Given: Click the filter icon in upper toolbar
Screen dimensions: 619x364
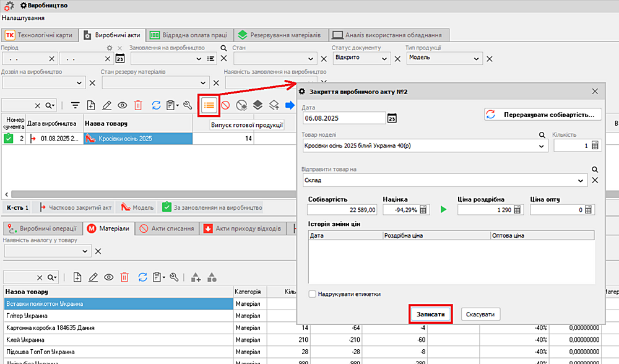Looking at the screenshot, I should pyautogui.click(x=76, y=105).
